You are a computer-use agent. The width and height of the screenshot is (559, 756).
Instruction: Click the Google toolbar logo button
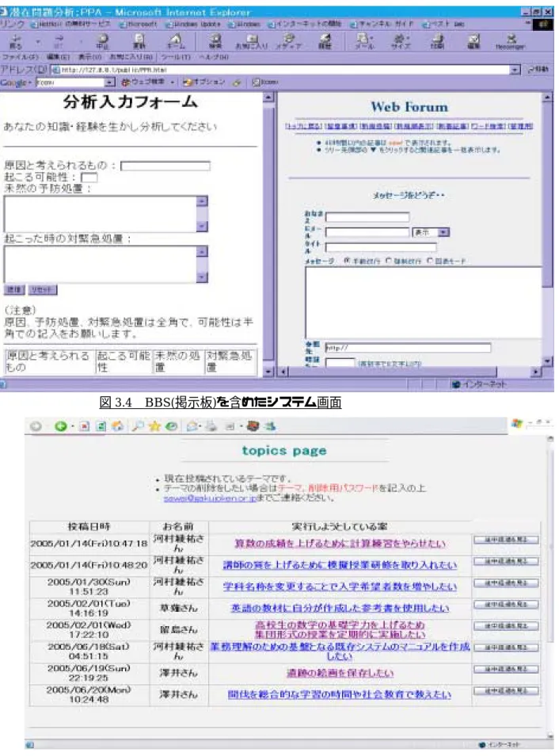click(13, 82)
